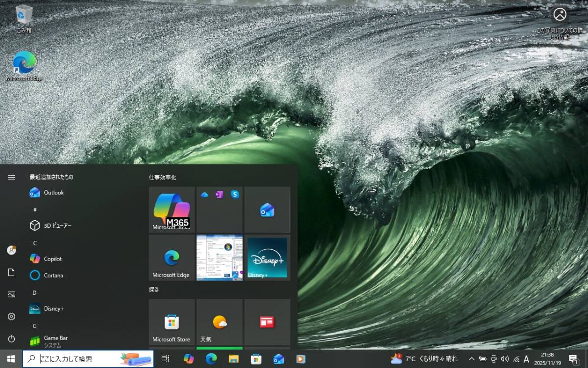Open the clock showing 21:38
The image size is (588, 368).
pos(547,359)
